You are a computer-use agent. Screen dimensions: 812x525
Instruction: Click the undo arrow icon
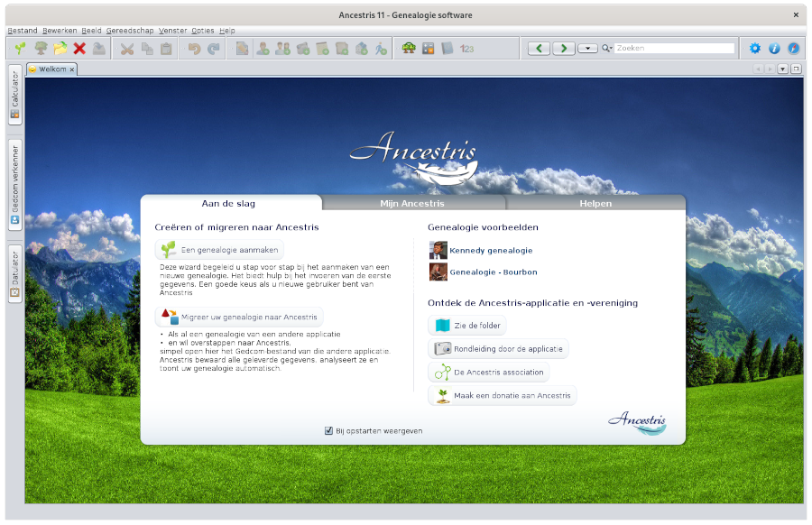click(x=194, y=49)
